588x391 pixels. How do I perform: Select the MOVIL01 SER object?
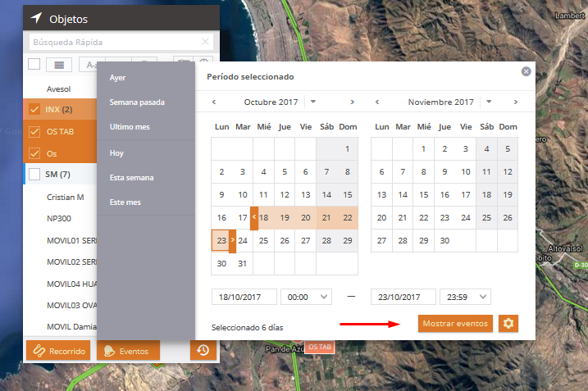coord(71,241)
